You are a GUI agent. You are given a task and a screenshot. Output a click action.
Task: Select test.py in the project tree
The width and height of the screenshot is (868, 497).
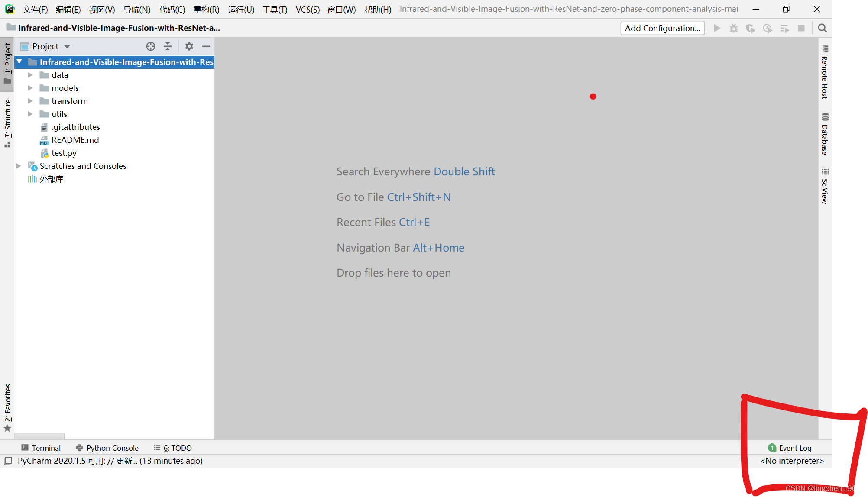[64, 153]
